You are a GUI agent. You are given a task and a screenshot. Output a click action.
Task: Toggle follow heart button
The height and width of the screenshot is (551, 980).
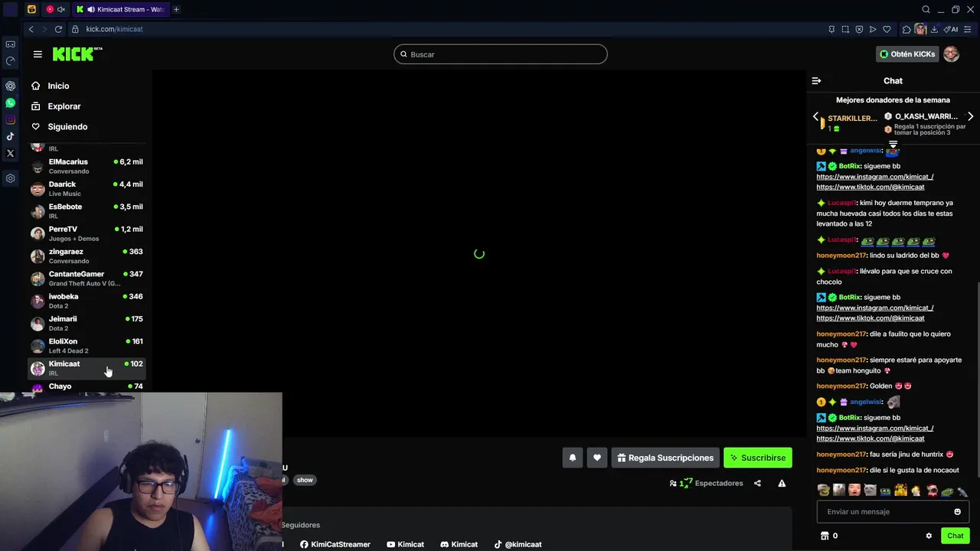[x=597, y=458]
